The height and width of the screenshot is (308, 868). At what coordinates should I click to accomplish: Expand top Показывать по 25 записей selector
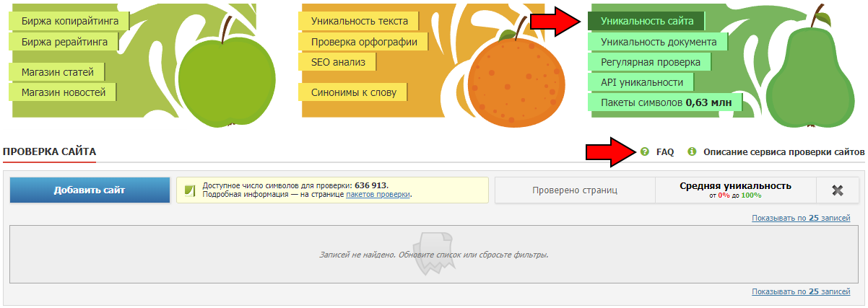coord(801,218)
